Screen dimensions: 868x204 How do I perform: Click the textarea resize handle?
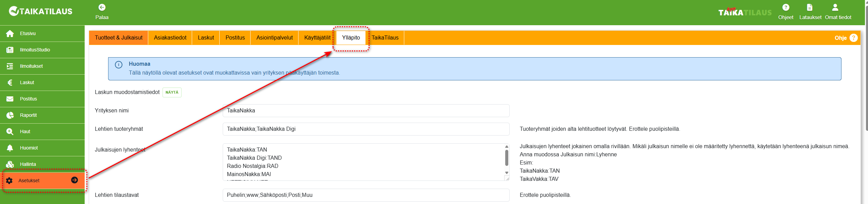click(507, 178)
